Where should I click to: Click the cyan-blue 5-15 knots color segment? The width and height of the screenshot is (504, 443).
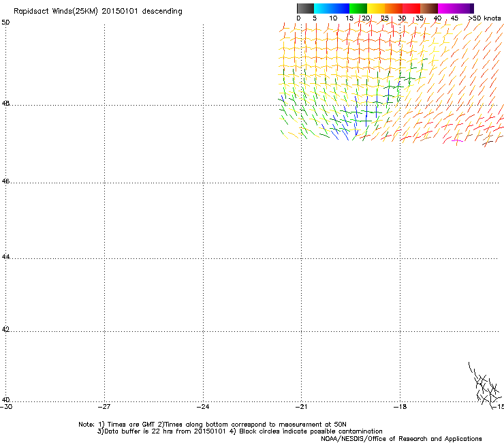[x=332, y=8]
